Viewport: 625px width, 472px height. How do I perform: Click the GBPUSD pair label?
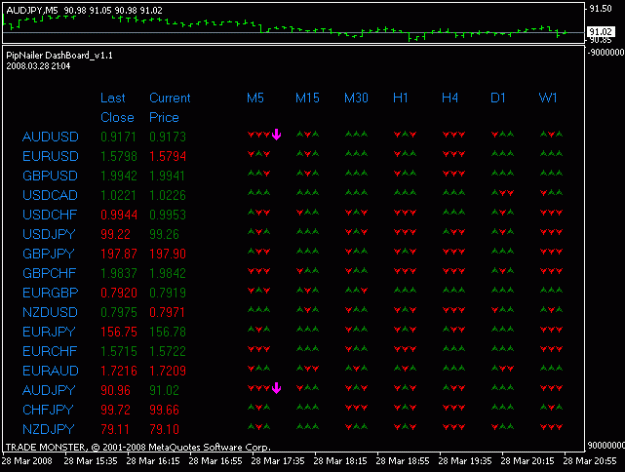(50, 176)
